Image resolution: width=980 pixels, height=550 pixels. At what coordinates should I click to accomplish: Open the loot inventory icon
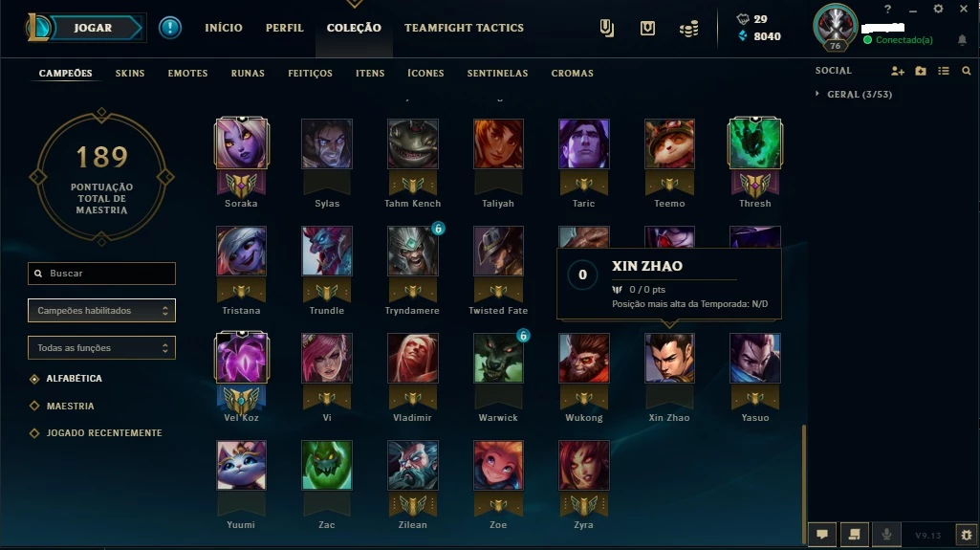click(x=647, y=28)
